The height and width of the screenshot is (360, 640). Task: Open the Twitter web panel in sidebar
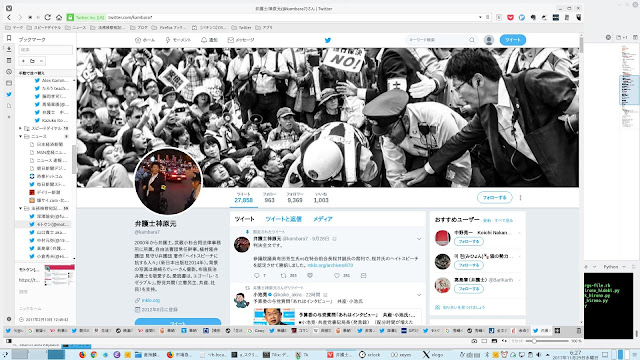point(9,94)
